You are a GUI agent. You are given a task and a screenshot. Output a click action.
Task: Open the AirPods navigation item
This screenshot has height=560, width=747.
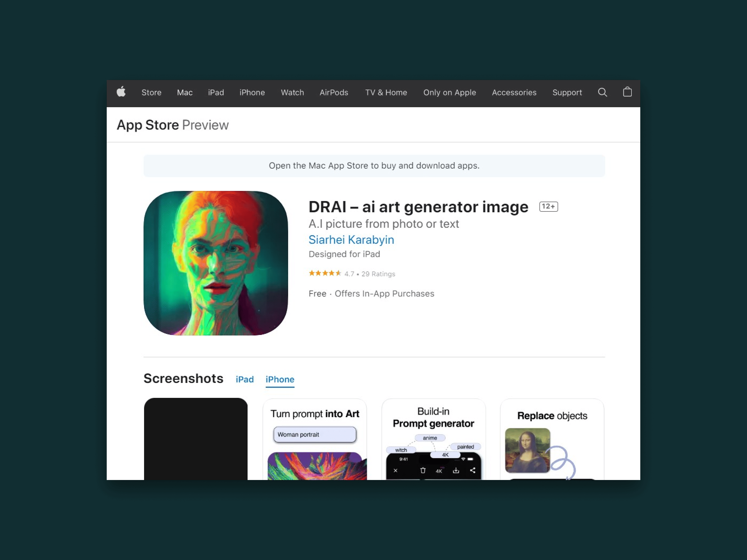[334, 93]
